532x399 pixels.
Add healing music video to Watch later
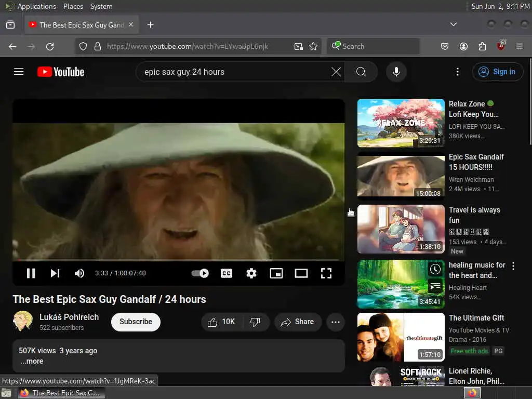click(x=435, y=270)
